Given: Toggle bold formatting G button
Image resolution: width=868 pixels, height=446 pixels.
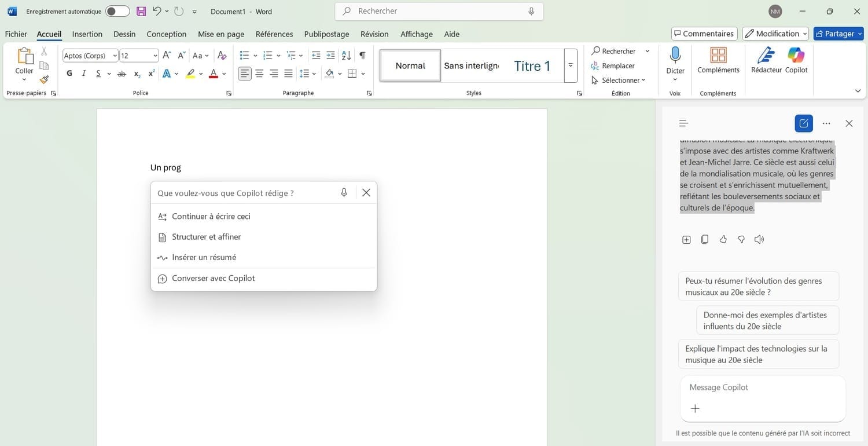Looking at the screenshot, I should point(69,74).
